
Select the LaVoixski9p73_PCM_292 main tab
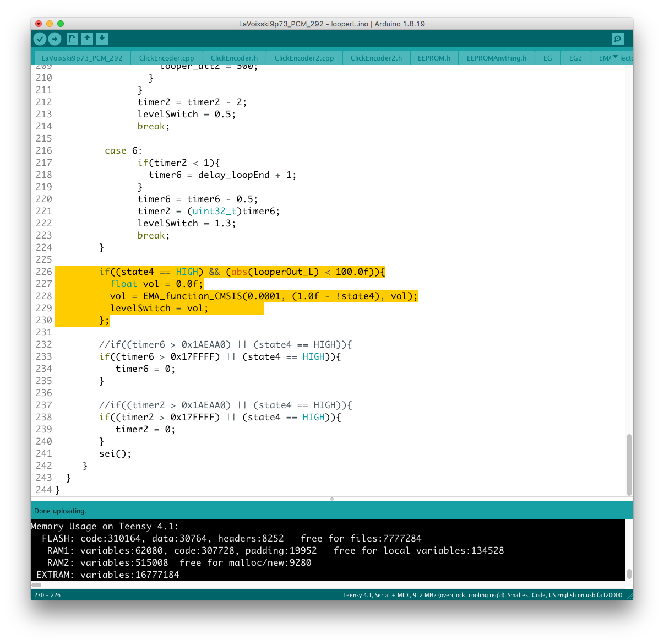[x=82, y=58]
